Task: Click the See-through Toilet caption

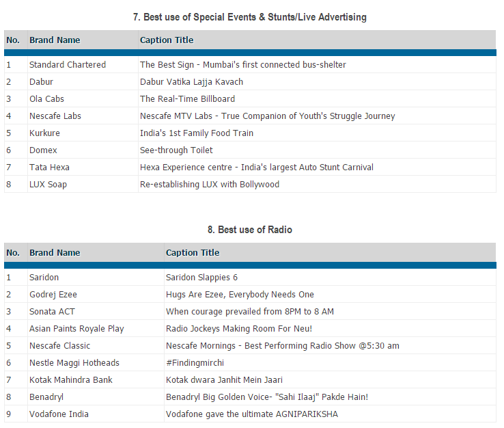Action: click(x=176, y=150)
